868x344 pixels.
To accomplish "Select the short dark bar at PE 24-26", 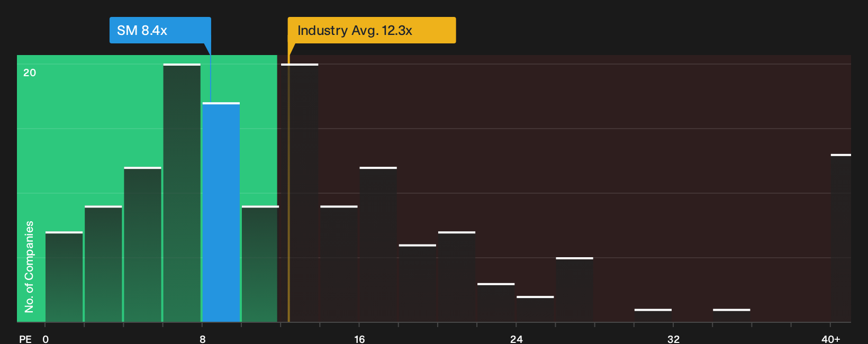I will coord(535,309).
